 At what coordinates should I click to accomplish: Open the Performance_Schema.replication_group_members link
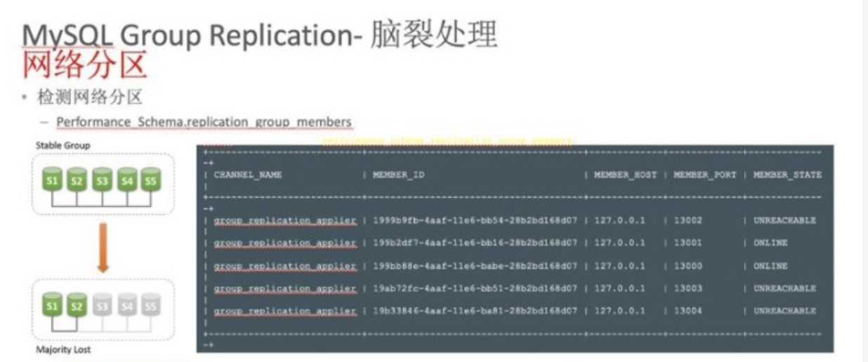204,122
